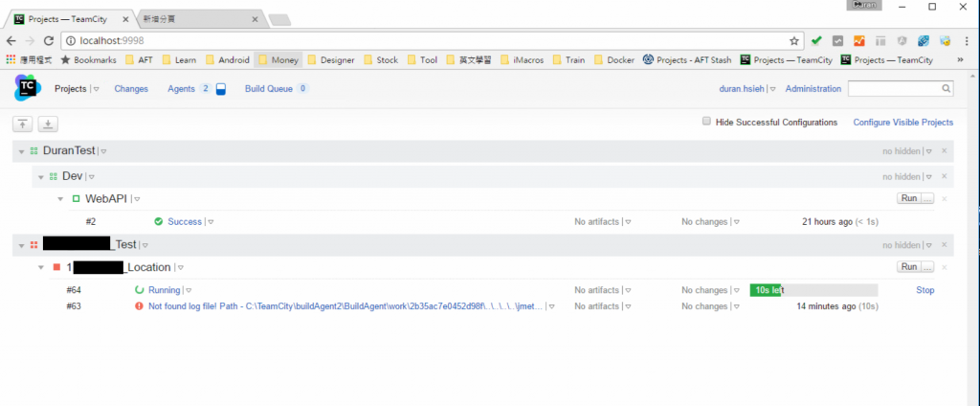
Task: Click the build progress bar showing 10s left
Action: [813, 290]
